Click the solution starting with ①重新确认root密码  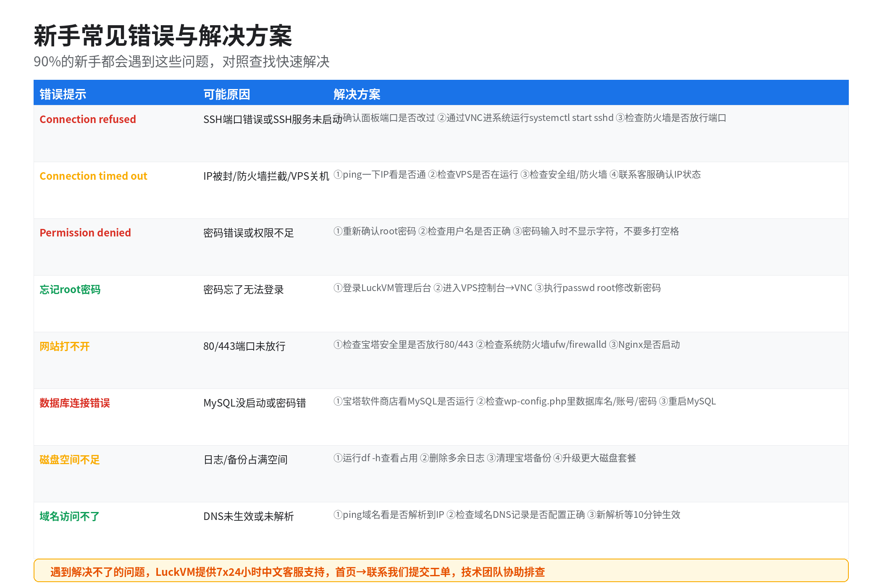[506, 231]
